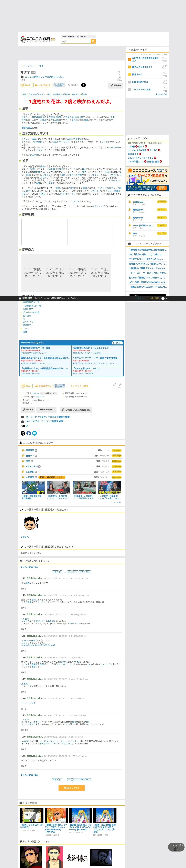Click megaphone icon beside 結月ゆかり in sidebar
This screenshot has width=186, height=868.
point(130,218)
